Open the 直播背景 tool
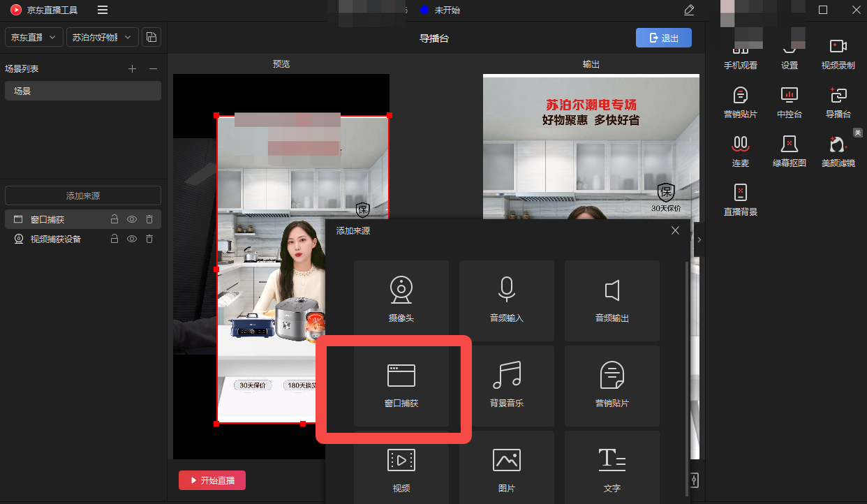Screen dimensions: 867x504 [x=741, y=200]
